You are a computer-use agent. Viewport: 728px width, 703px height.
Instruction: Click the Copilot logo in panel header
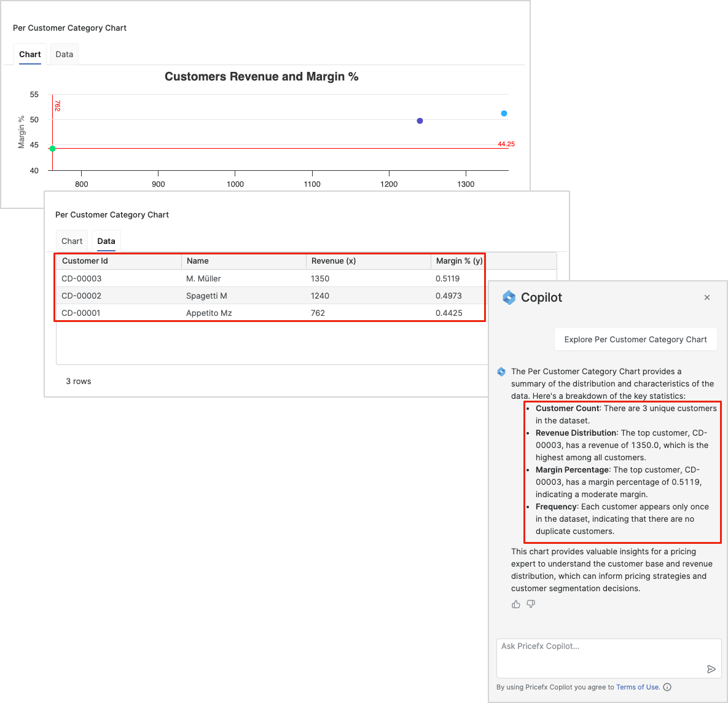(x=509, y=297)
